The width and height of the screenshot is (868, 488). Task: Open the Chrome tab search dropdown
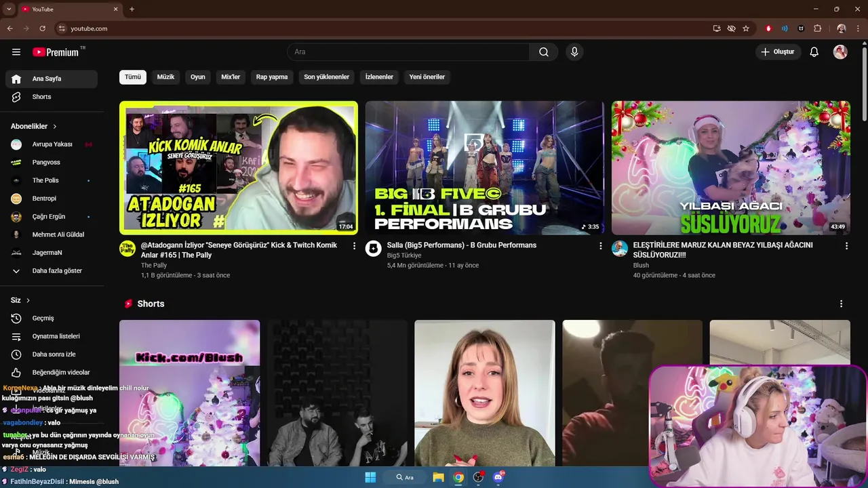click(x=9, y=9)
